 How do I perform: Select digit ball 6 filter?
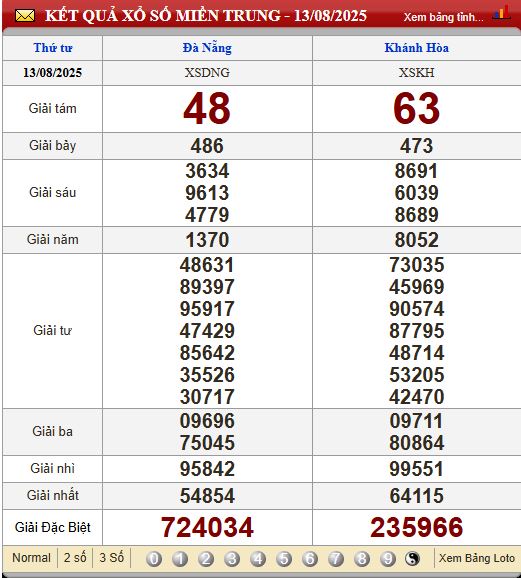point(310,559)
